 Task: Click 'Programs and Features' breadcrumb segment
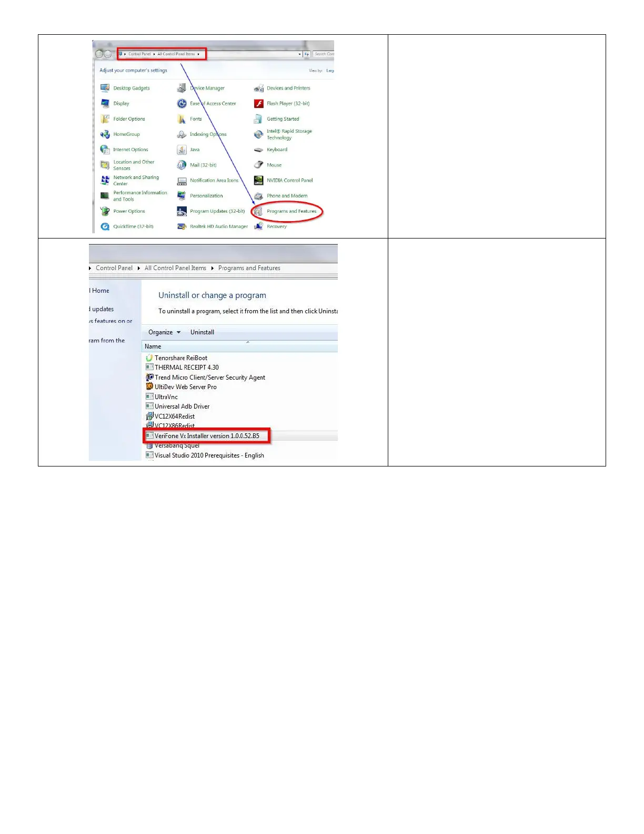click(x=249, y=268)
